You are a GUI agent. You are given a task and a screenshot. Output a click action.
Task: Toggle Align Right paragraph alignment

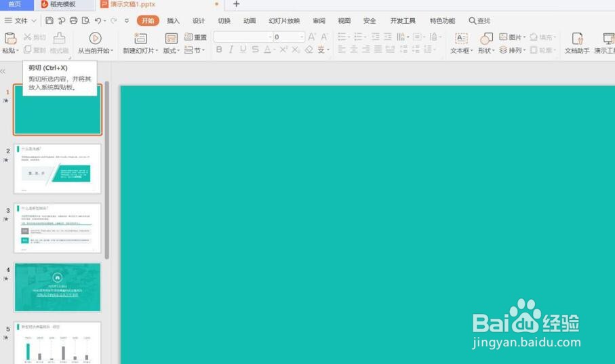(x=366, y=49)
